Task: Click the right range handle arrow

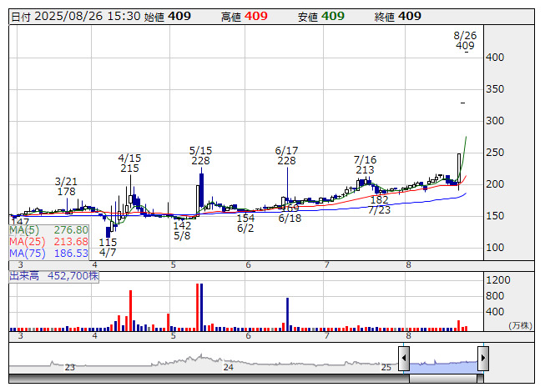Action: [482, 359]
